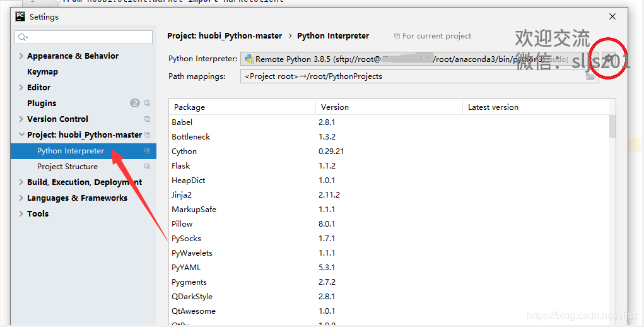The image size is (644, 327).
Task: Select the Flask package row
Action: click(x=389, y=165)
